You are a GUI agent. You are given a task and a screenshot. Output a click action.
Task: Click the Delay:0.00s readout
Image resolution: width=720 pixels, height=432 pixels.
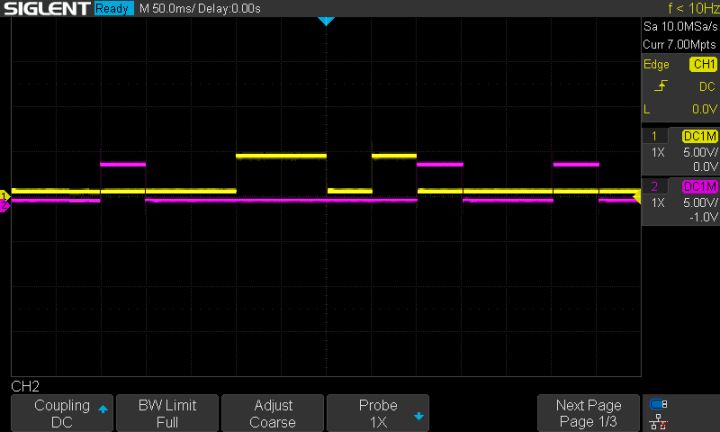tap(229, 8)
